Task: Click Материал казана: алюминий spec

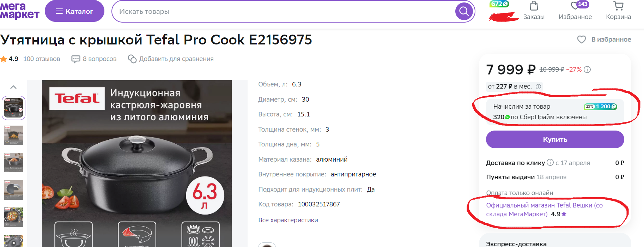Action: [303, 159]
